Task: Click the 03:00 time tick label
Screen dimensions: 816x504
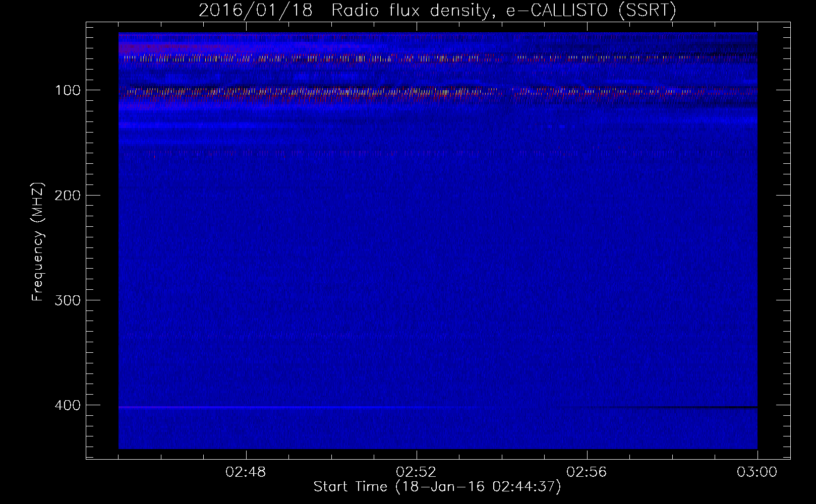Action: click(x=757, y=472)
